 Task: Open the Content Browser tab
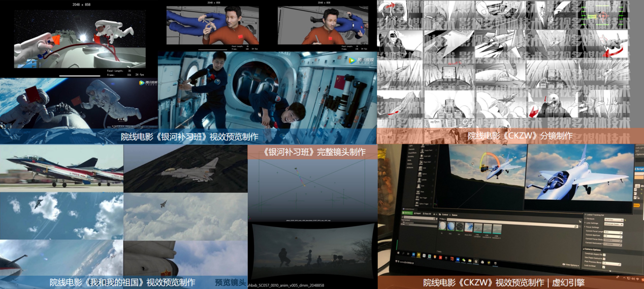click(x=409, y=209)
